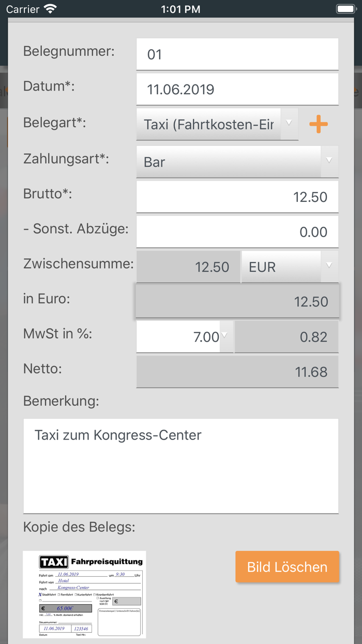Click the taxi receipt thumbnail
Image resolution: width=362 pixels, height=644 pixels.
click(84, 594)
